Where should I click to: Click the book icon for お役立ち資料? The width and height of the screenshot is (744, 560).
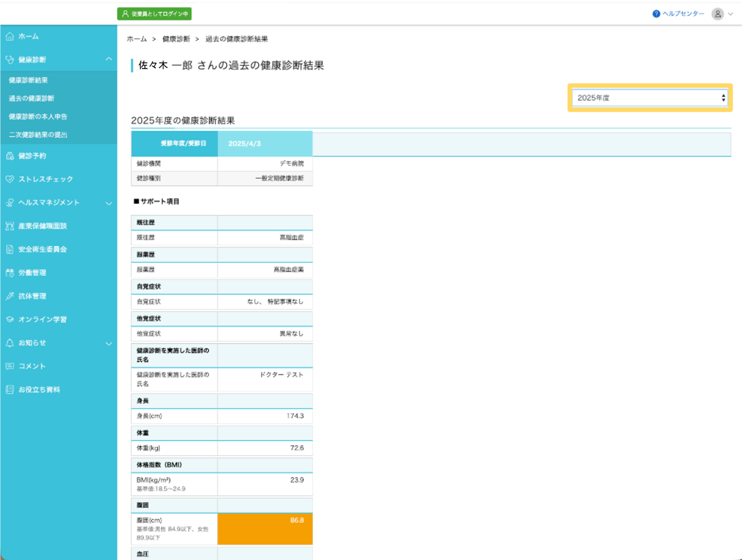tap(10, 389)
